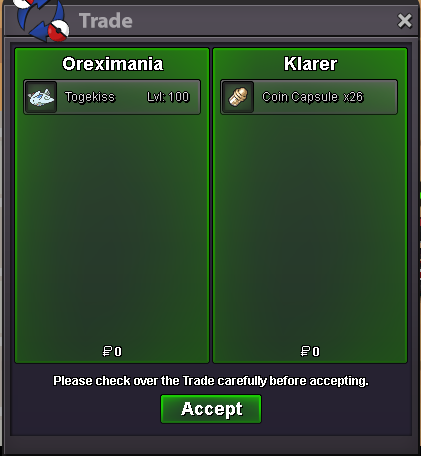Viewport: 421px width, 456px height.
Task: Select the Togekiss Lvl 100 entry
Action: (112, 97)
